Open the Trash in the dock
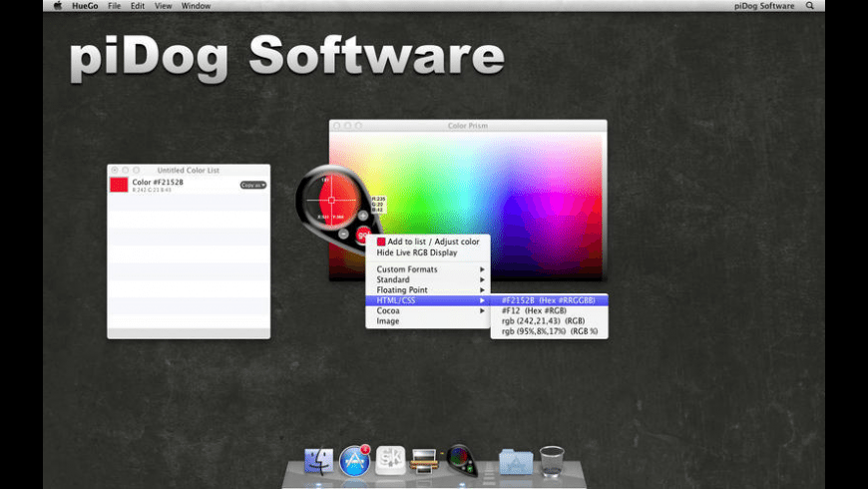The width and height of the screenshot is (868, 489). coord(552,460)
